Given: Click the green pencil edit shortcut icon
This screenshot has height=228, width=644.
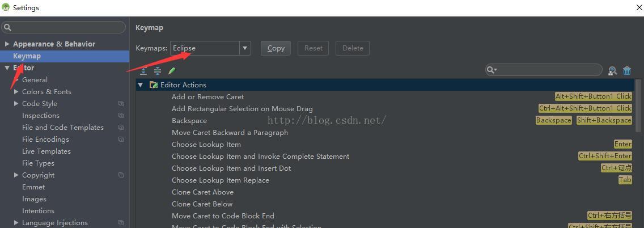Looking at the screenshot, I should click(172, 71).
